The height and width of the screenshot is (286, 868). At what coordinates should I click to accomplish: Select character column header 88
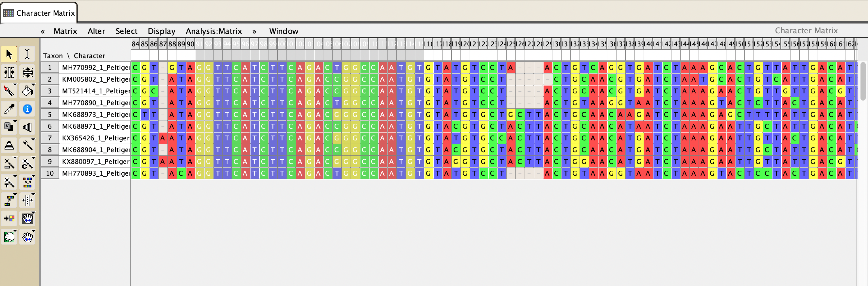[172, 44]
